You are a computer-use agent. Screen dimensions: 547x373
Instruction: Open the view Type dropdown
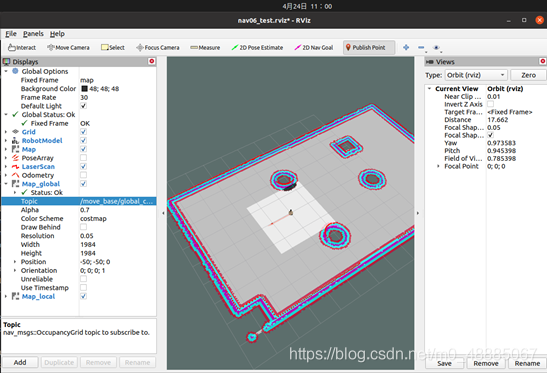[476, 75]
